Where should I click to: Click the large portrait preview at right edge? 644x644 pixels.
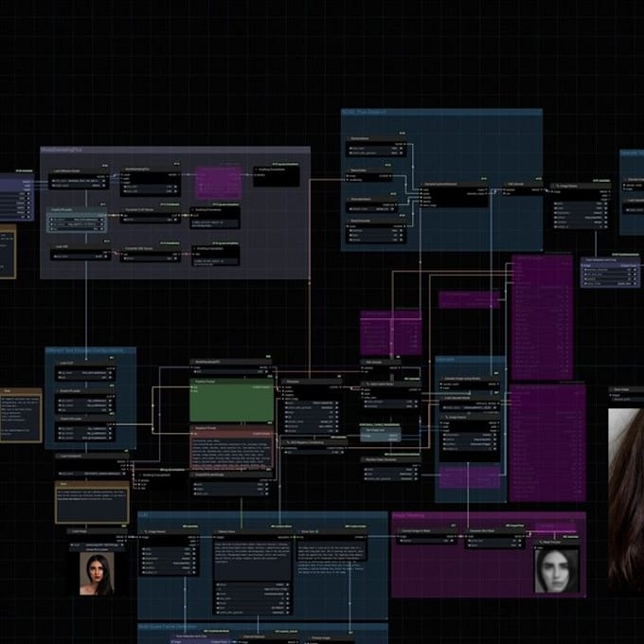(626, 485)
